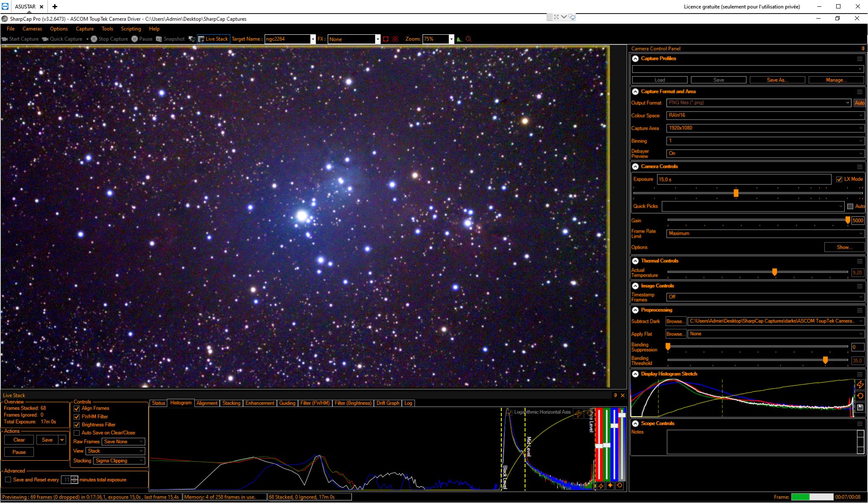Click the reset button below live stack colour sliders
This screenshot has width=868, height=503.
(x=620, y=486)
